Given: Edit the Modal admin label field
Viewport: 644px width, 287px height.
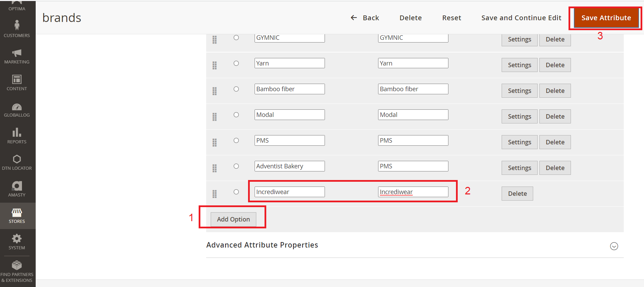Looking at the screenshot, I should pyautogui.click(x=290, y=115).
